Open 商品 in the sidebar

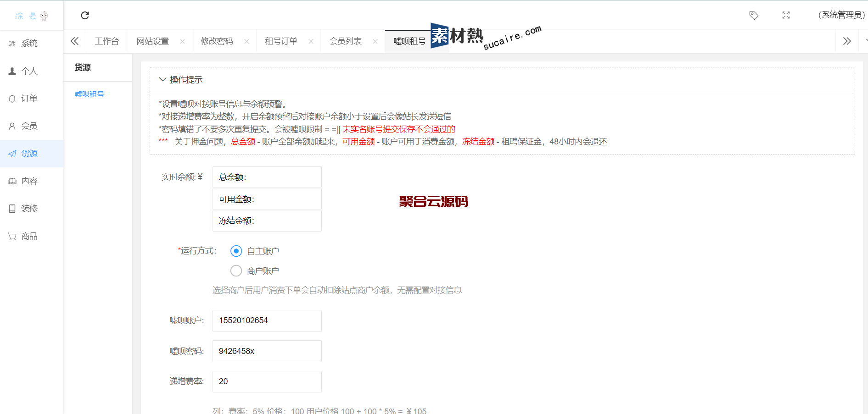point(32,236)
